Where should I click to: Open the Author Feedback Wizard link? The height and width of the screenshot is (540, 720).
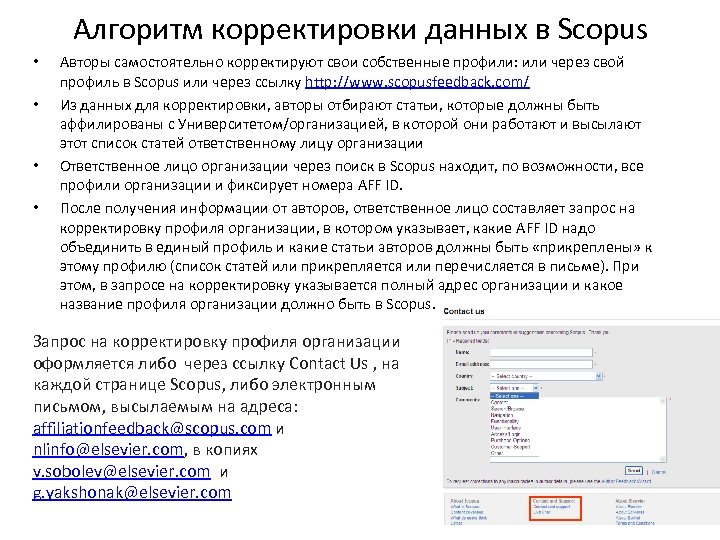(x=626, y=481)
